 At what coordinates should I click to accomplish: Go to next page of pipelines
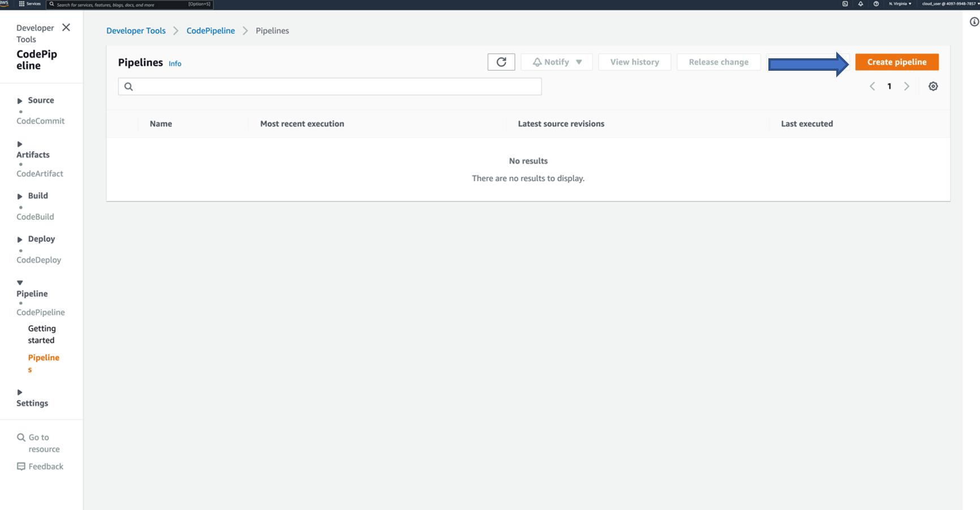point(906,87)
